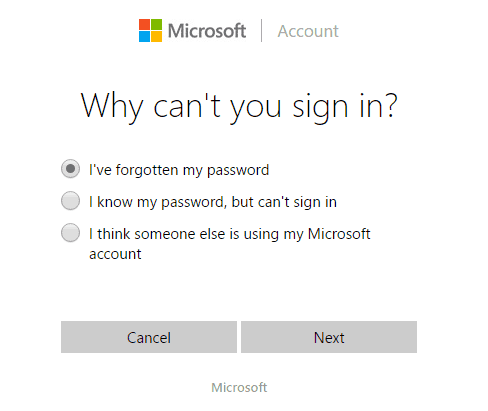Select the "I've forgotten my password" radio button
488x411 pixels.
(x=70, y=169)
